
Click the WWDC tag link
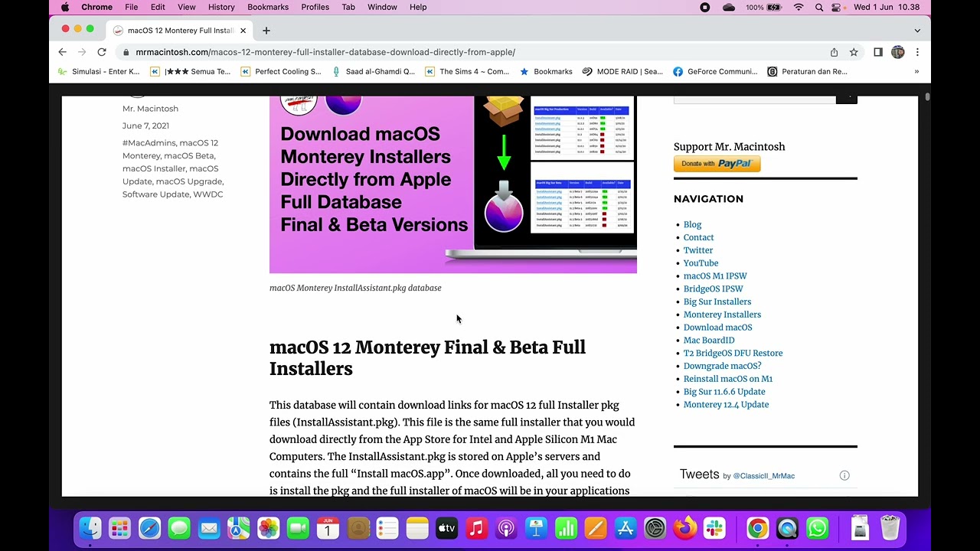[208, 194]
